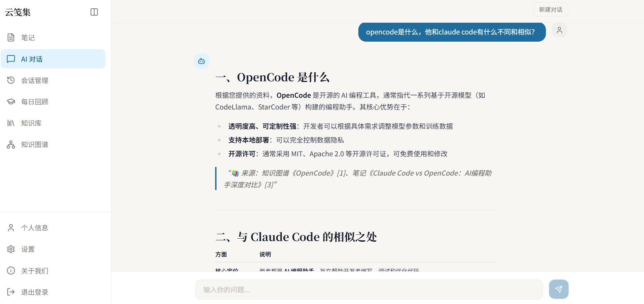
Task: Click the 笔记 document icon
Action: pos(11,38)
